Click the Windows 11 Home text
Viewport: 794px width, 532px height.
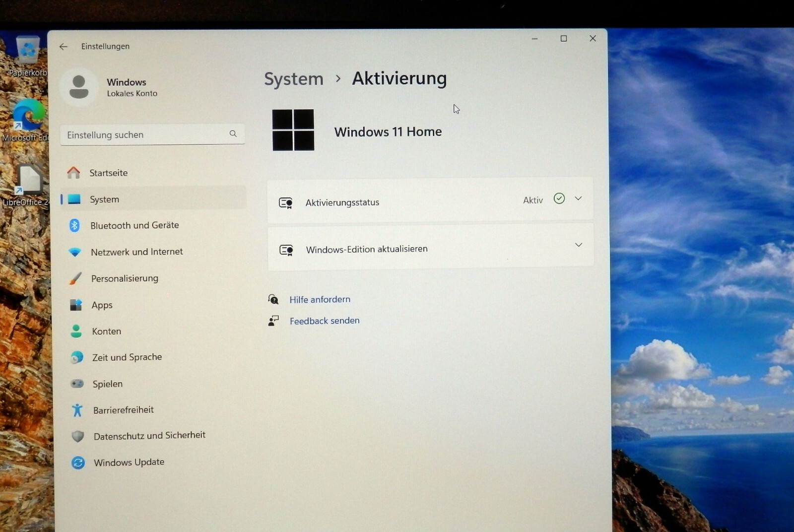coord(388,132)
